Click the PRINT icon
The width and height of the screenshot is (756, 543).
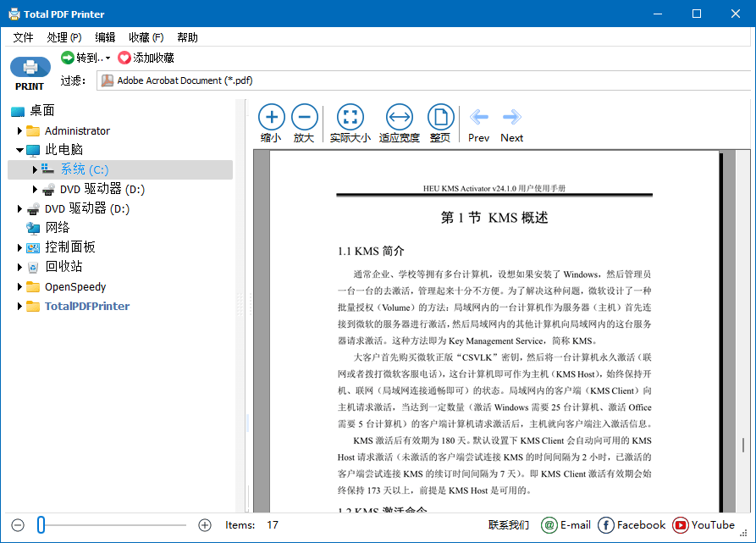[x=30, y=68]
